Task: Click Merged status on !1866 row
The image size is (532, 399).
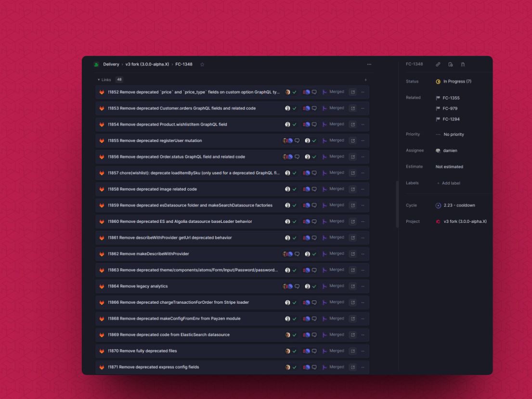Action: (337, 302)
